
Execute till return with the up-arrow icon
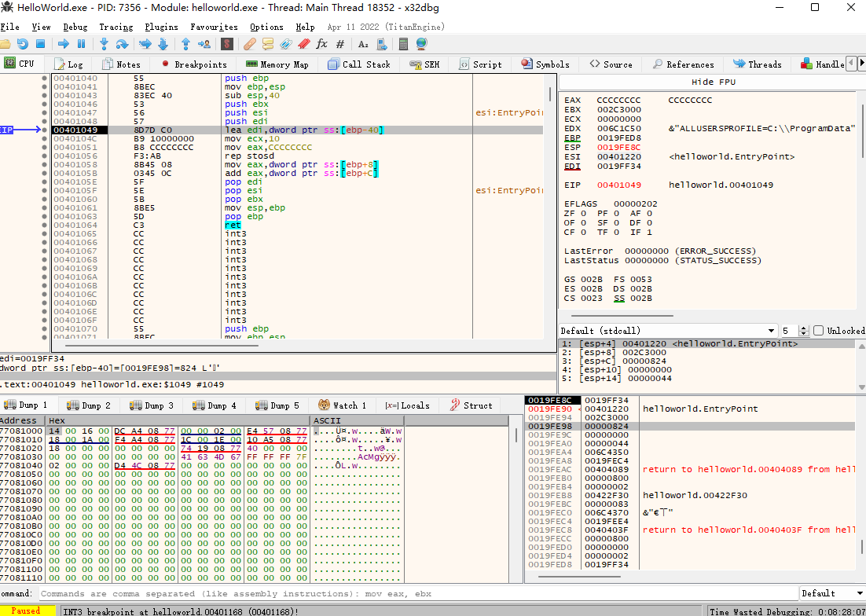(x=186, y=44)
